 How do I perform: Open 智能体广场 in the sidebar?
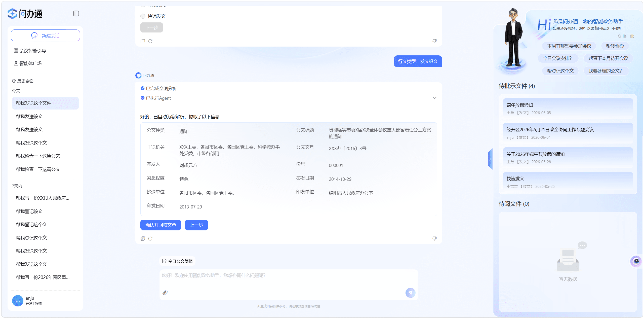(x=28, y=63)
